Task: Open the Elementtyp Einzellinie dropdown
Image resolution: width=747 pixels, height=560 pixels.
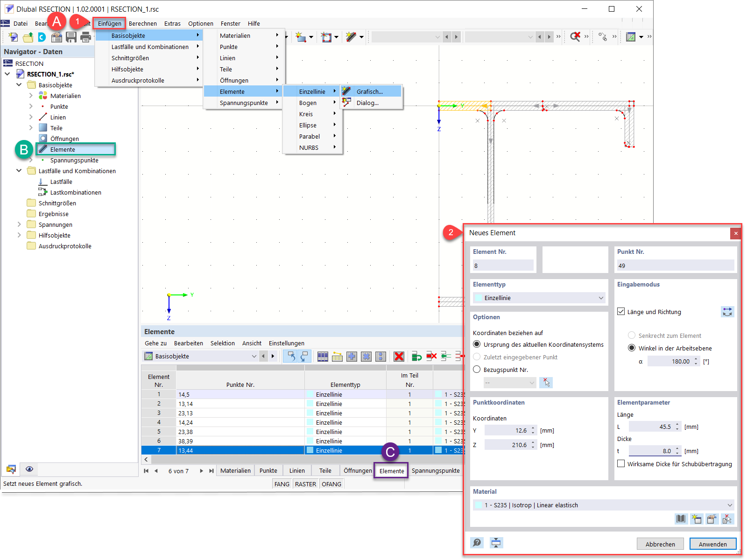Action: [x=539, y=298]
